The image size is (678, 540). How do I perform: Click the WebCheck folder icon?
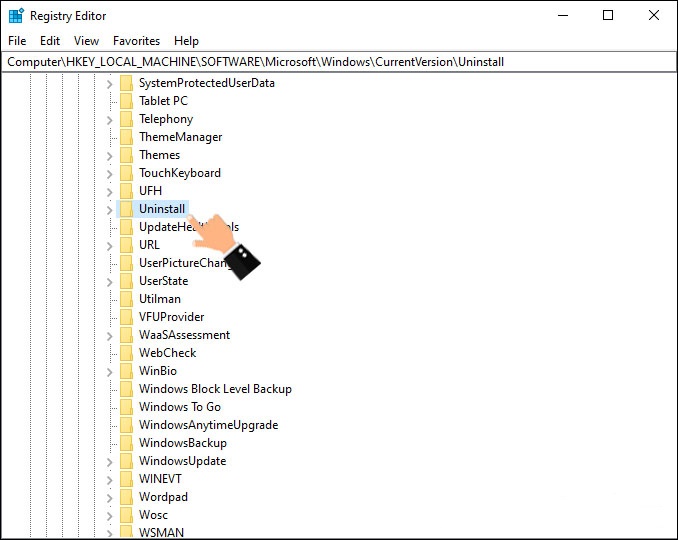(x=126, y=353)
